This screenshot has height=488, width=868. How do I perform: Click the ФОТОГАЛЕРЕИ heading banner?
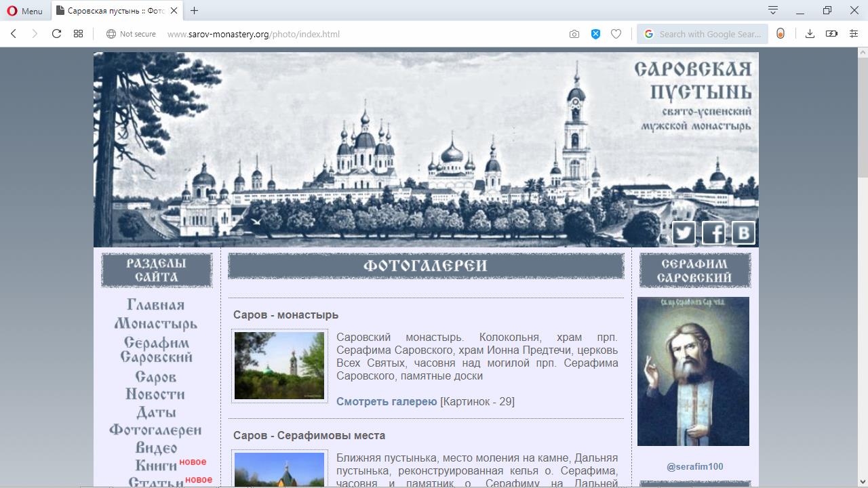pos(426,266)
